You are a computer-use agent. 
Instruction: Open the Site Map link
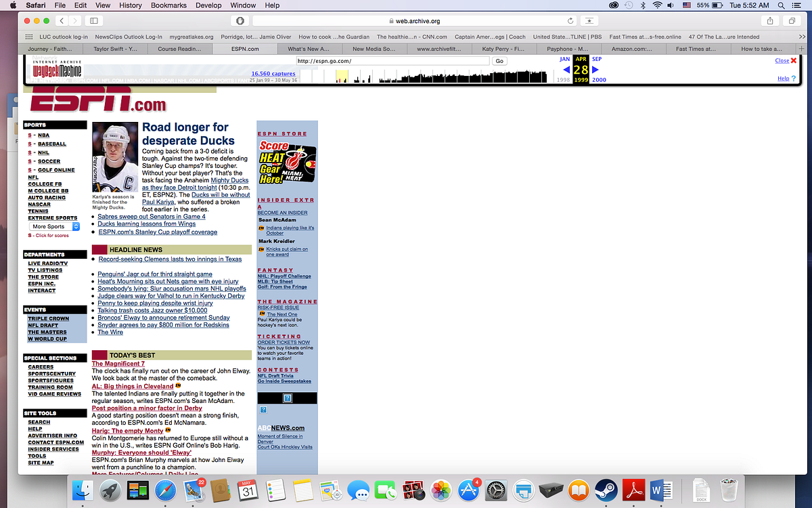point(41,463)
